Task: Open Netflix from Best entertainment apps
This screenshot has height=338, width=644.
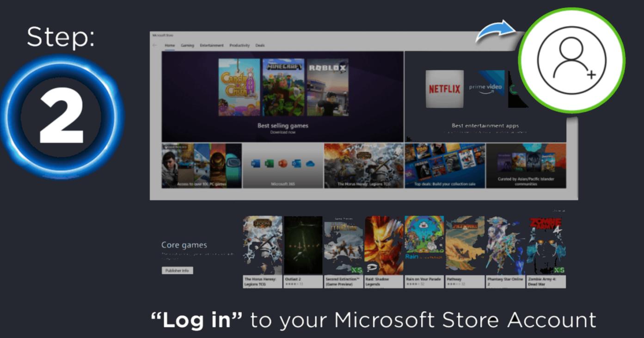Action: coord(444,89)
